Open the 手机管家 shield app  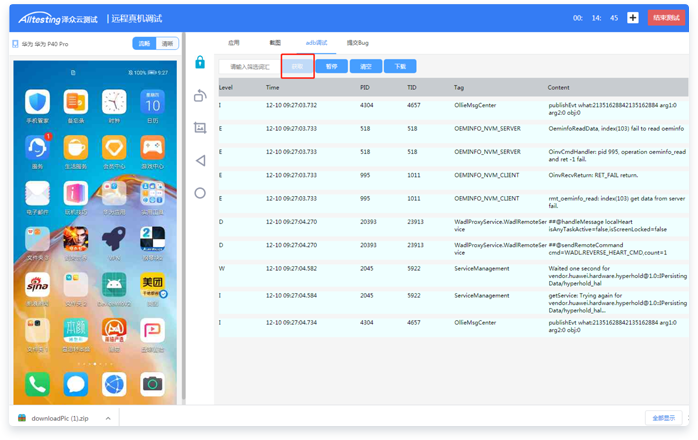click(37, 102)
